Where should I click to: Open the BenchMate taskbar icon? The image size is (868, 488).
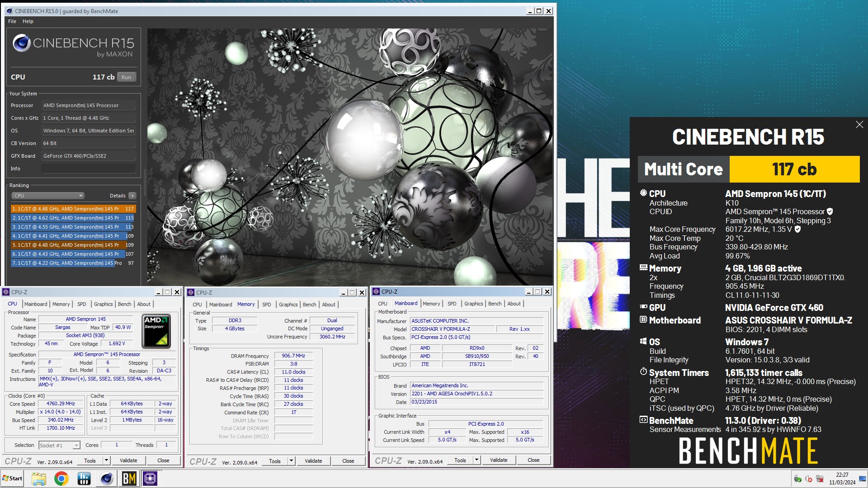click(129, 479)
